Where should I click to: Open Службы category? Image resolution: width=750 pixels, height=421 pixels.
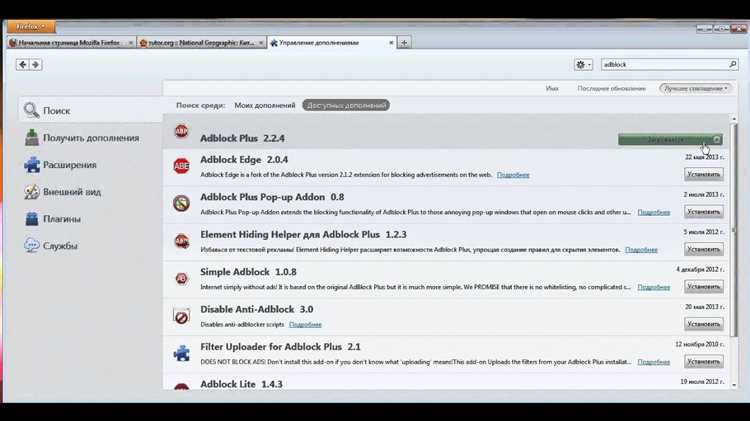(x=91, y=246)
